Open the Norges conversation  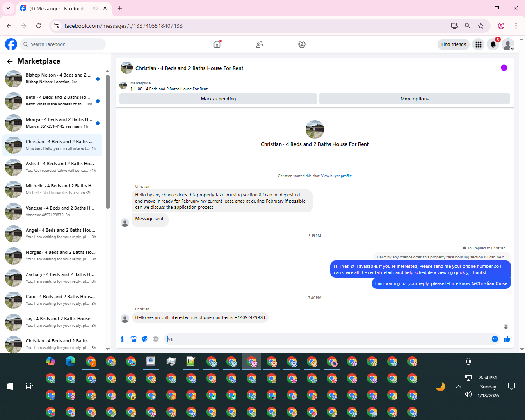[52, 256]
